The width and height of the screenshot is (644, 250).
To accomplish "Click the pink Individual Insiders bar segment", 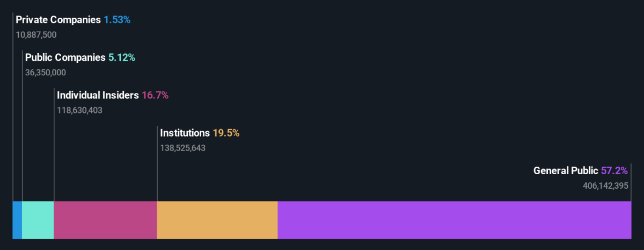I will pos(105,220).
